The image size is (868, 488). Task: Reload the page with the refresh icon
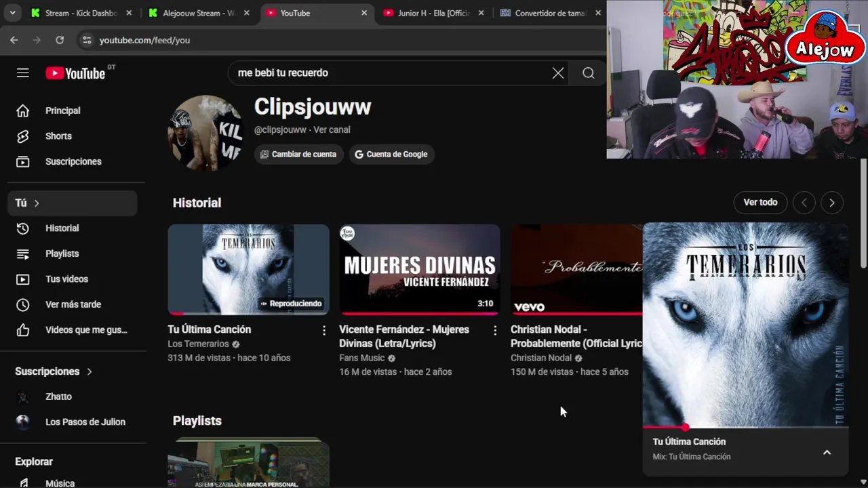tap(60, 40)
